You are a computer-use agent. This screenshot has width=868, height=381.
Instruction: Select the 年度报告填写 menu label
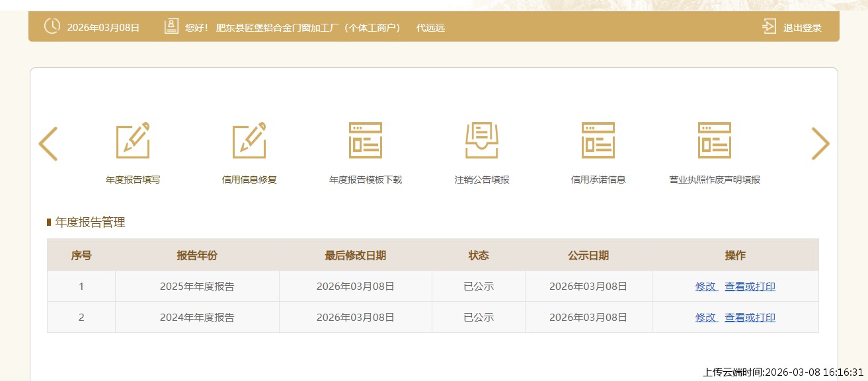133,180
